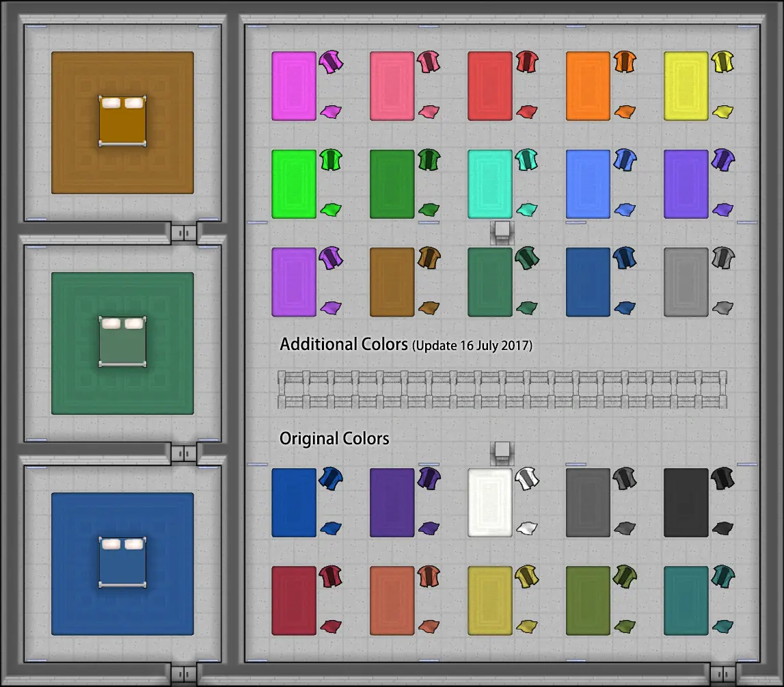This screenshot has height=687, width=784.
Task: Select the orange carpet swatch
Action: (x=588, y=86)
